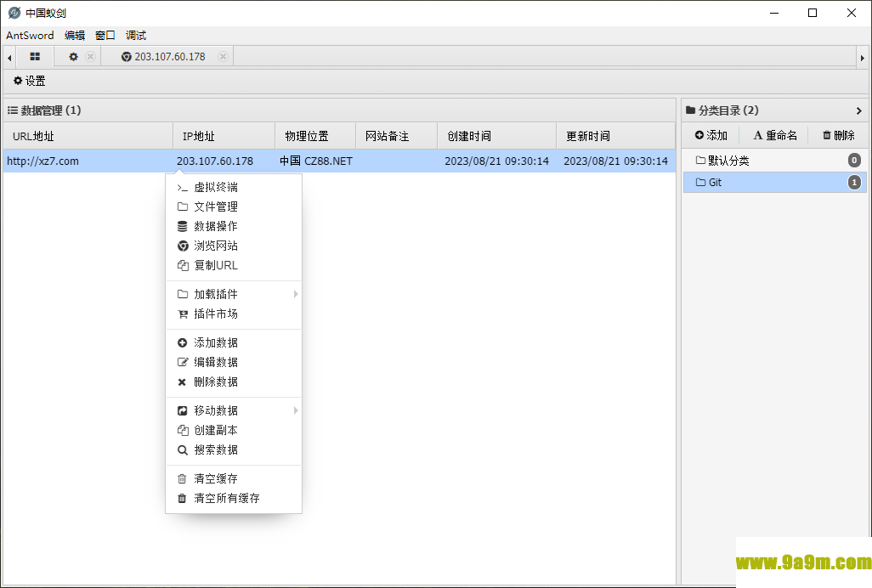Open 插件市场 menu entry

coord(234,314)
